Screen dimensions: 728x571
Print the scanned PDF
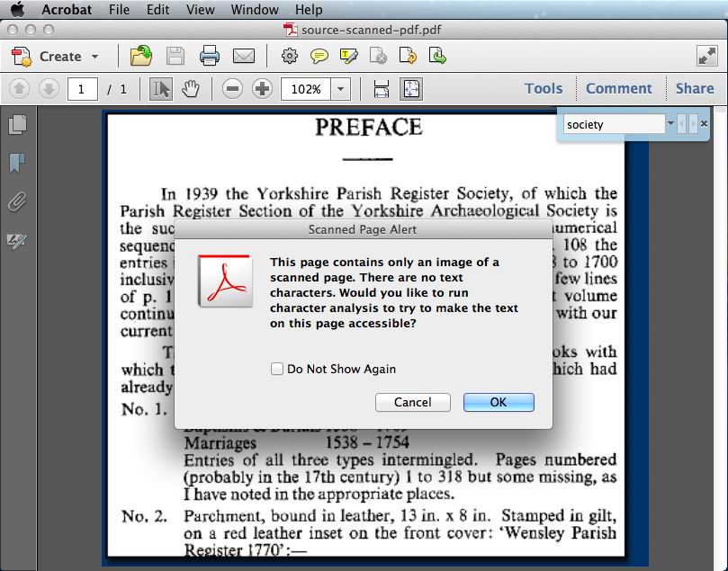click(x=209, y=55)
